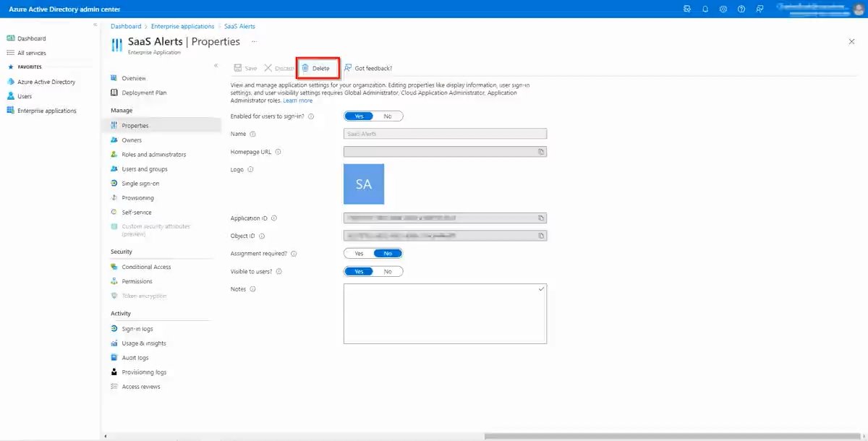This screenshot has width=868, height=441.
Task: Click Got feedback? in the toolbar
Action: point(368,68)
